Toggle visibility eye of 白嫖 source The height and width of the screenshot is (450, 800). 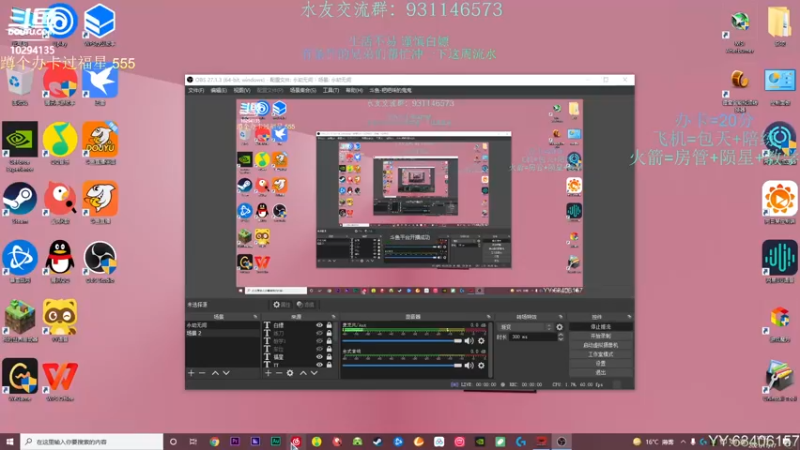(x=319, y=325)
